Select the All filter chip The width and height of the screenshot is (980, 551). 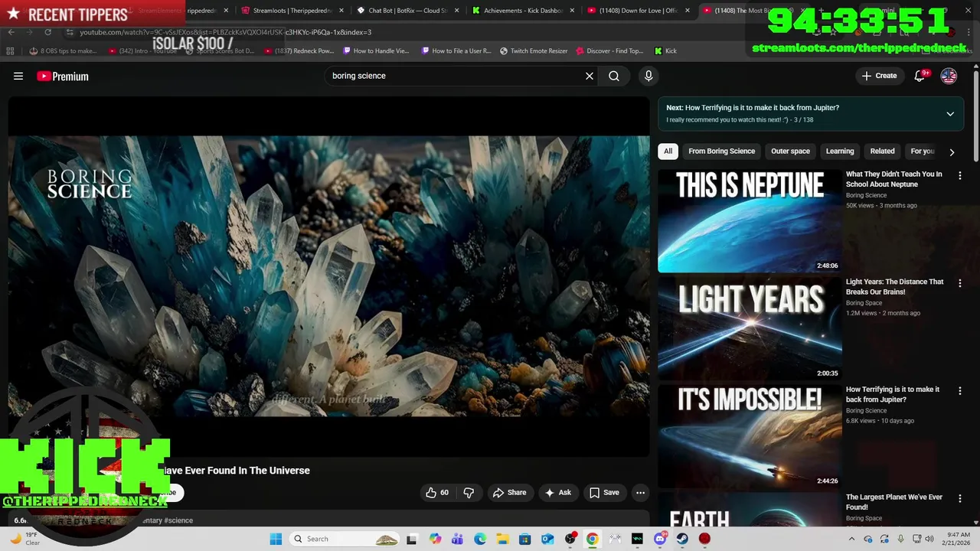point(668,151)
